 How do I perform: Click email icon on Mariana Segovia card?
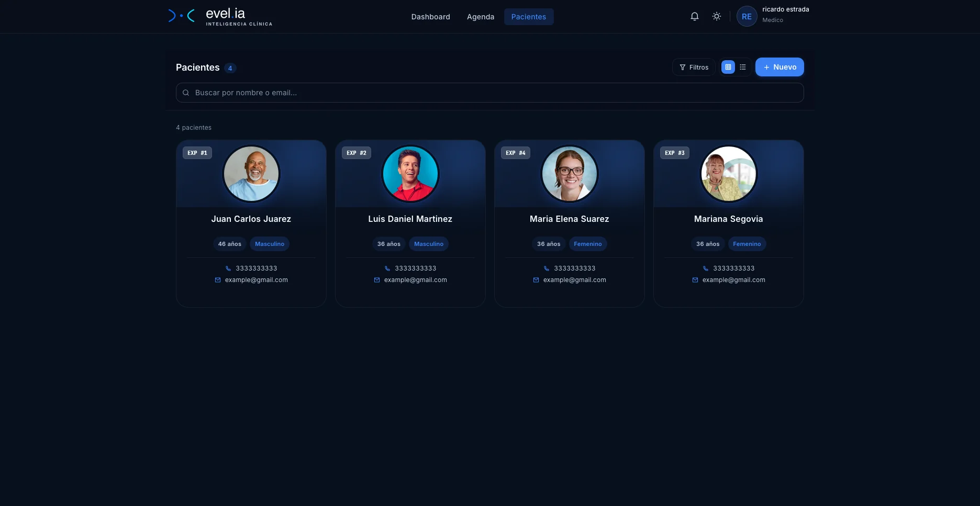[695, 280]
